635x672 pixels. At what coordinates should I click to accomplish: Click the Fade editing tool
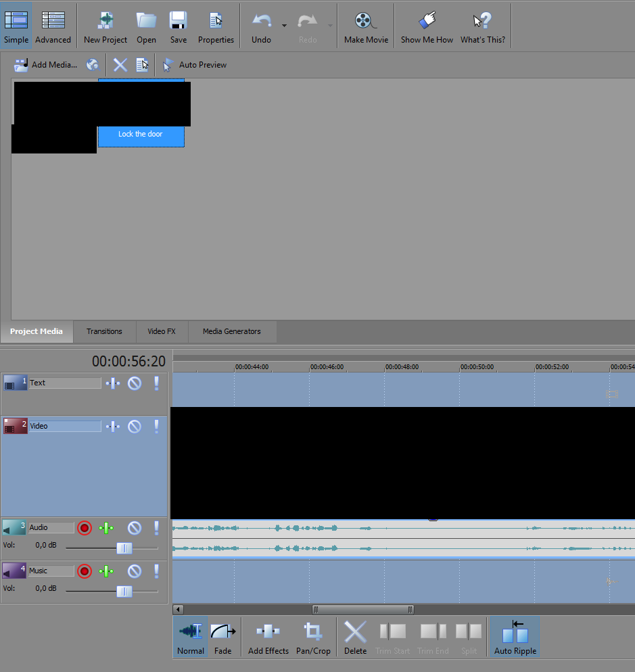(222, 638)
